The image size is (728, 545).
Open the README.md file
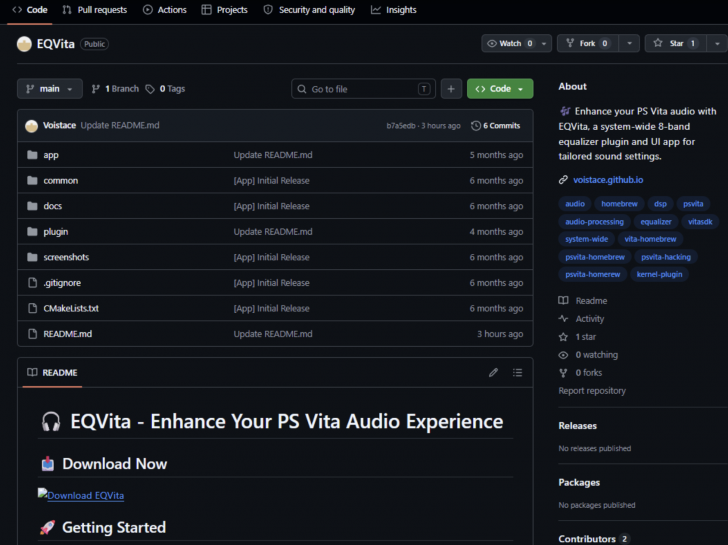pos(68,334)
